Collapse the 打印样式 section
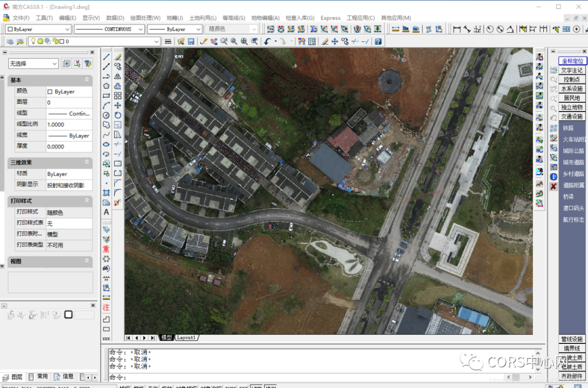The height and width of the screenshot is (388, 588). tap(87, 200)
